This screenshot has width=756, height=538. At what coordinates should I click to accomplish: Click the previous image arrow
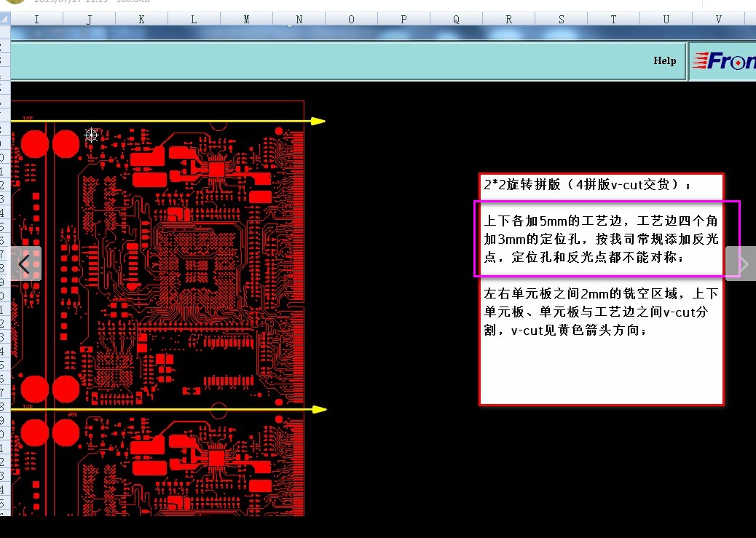[x=26, y=264]
